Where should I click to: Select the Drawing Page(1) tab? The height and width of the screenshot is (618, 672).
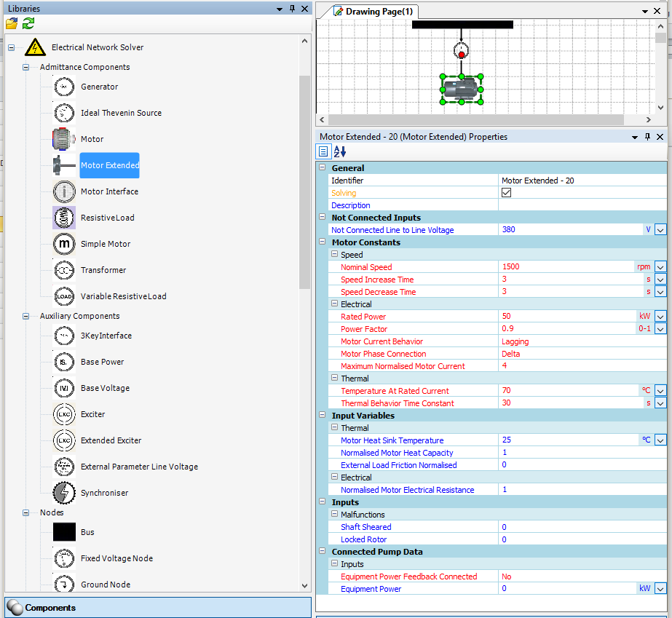pyautogui.click(x=373, y=12)
